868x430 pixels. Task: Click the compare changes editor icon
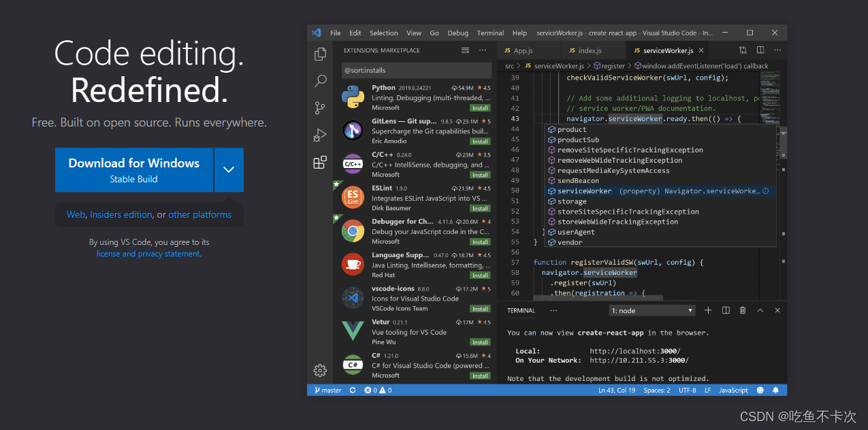[x=743, y=50]
